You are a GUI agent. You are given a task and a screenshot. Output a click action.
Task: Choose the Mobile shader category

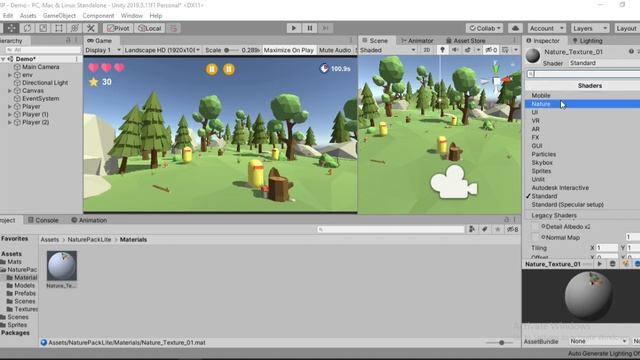[582, 95]
